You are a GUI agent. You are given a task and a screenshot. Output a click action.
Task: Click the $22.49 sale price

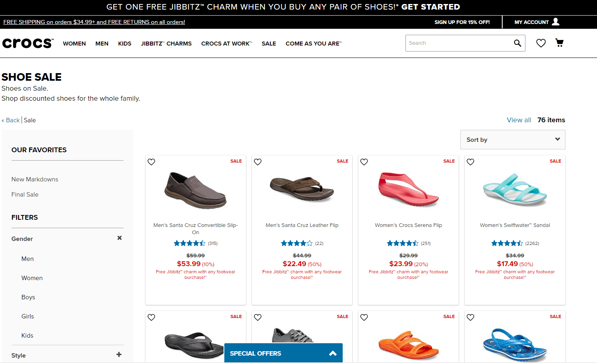[x=294, y=264]
